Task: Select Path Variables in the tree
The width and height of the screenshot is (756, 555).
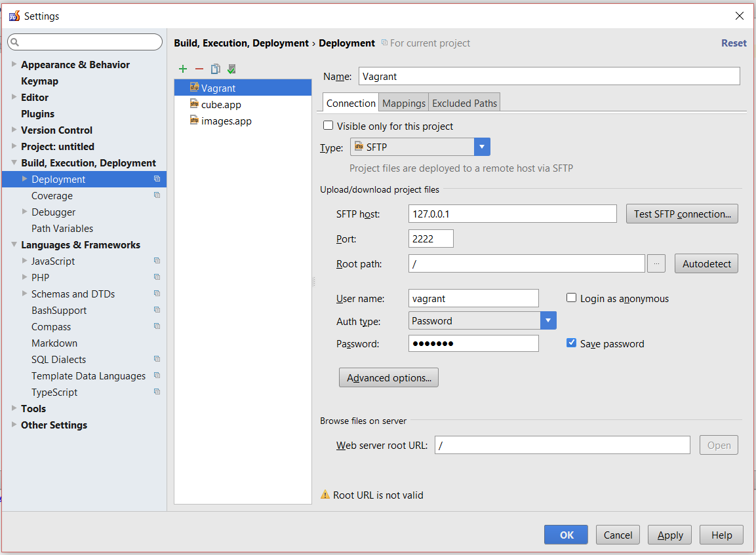Action: click(x=62, y=229)
